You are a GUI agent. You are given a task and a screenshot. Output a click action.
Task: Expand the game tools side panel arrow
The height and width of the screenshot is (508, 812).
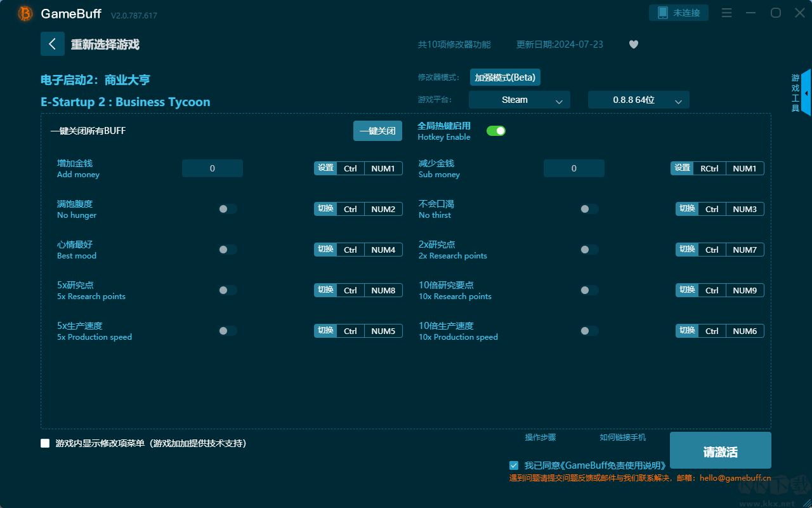coord(806,93)
